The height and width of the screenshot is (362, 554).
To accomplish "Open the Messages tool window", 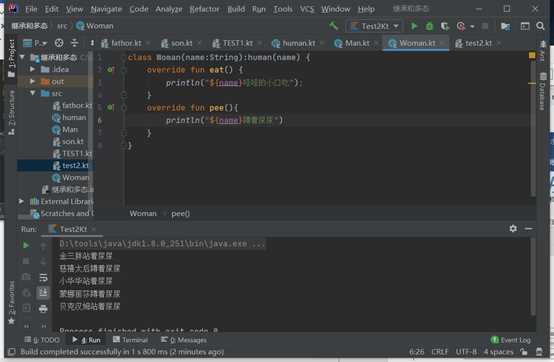I will tap(184, 340).
